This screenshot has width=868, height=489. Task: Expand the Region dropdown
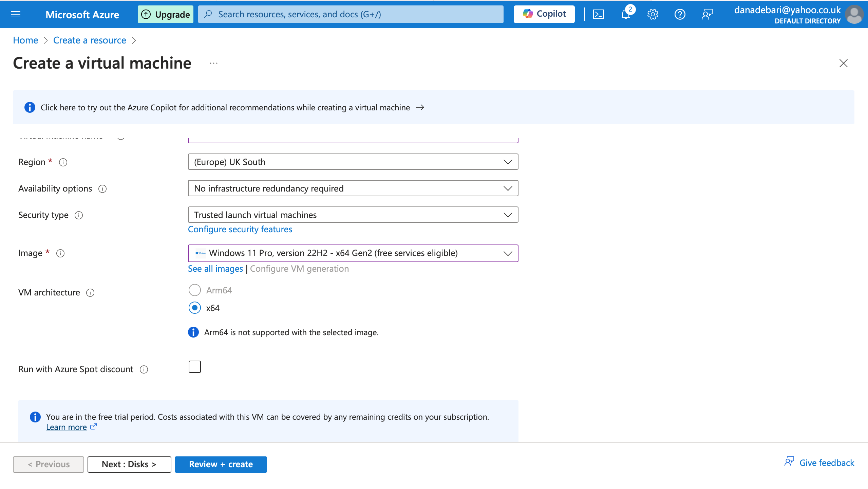point(353,162)
